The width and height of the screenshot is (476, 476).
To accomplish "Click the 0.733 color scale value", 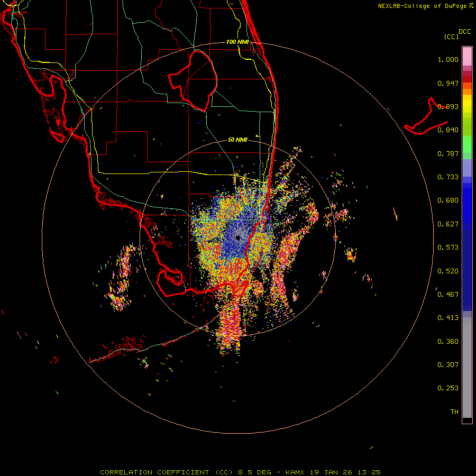I will 448,177.
